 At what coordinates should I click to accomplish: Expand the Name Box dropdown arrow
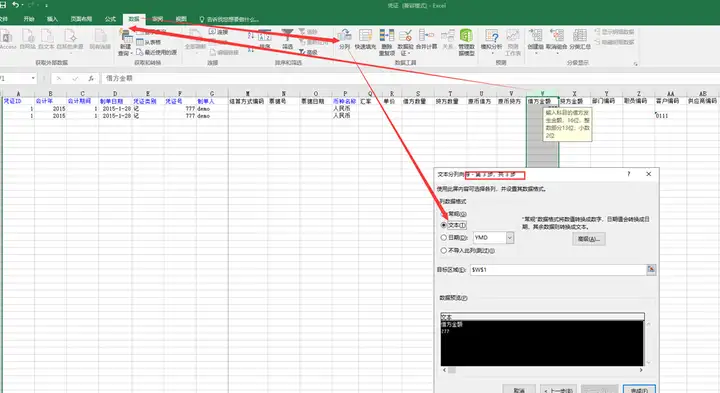(33, 79)
